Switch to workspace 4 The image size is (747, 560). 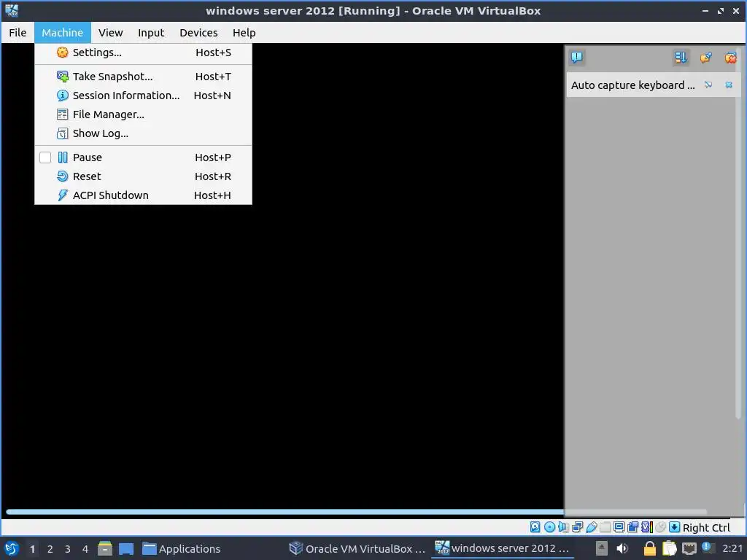click(x=85, y=549)
